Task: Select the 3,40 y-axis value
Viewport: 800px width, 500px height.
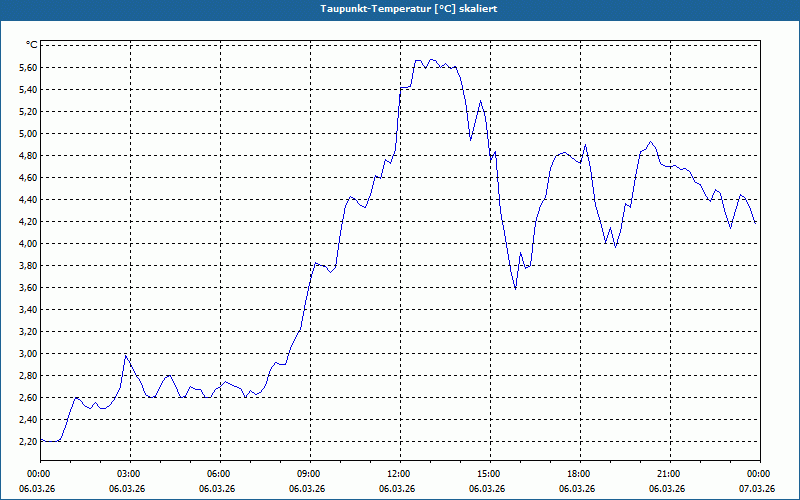Action: [28, 310]
